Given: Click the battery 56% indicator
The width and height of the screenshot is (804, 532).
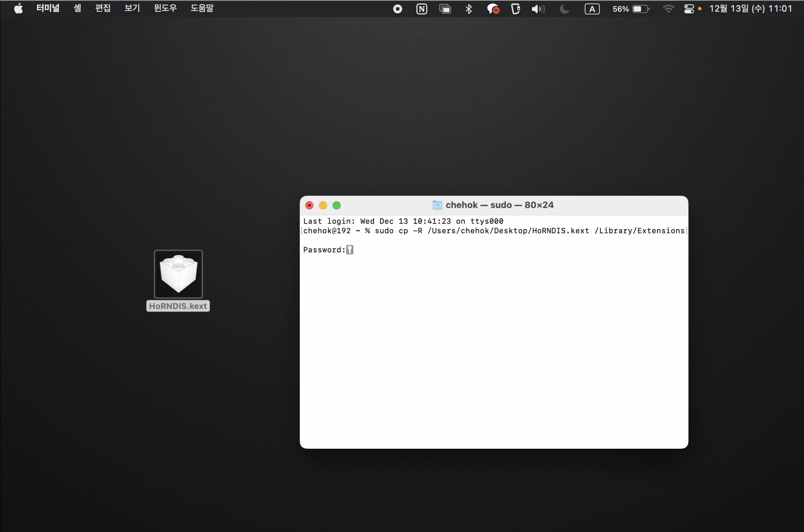Looking at the screenshot, I should click(631, 9).
